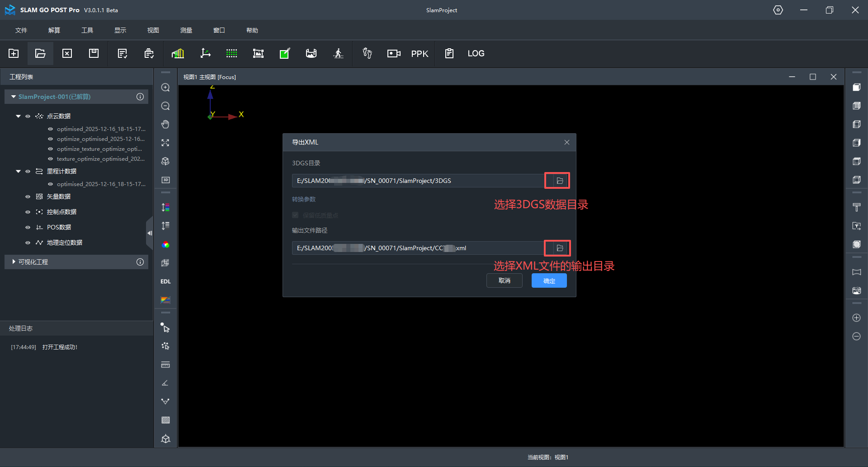Click the save project icon in toolbar
This screenshot has height=467, width=868.
point(94,54)
